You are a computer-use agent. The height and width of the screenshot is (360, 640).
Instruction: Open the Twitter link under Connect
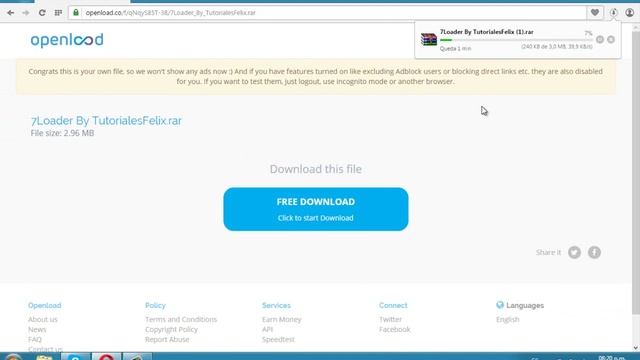coord(390,319)
